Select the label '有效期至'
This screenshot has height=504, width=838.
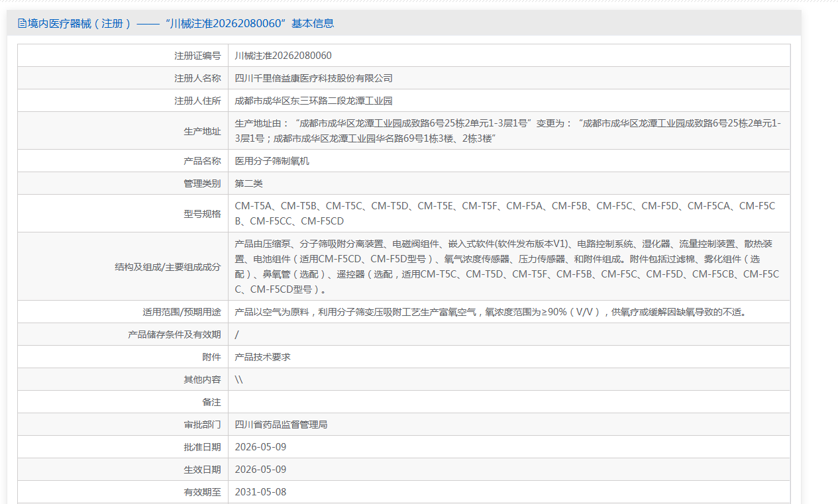pyautogui.click(x=202, y=492)
